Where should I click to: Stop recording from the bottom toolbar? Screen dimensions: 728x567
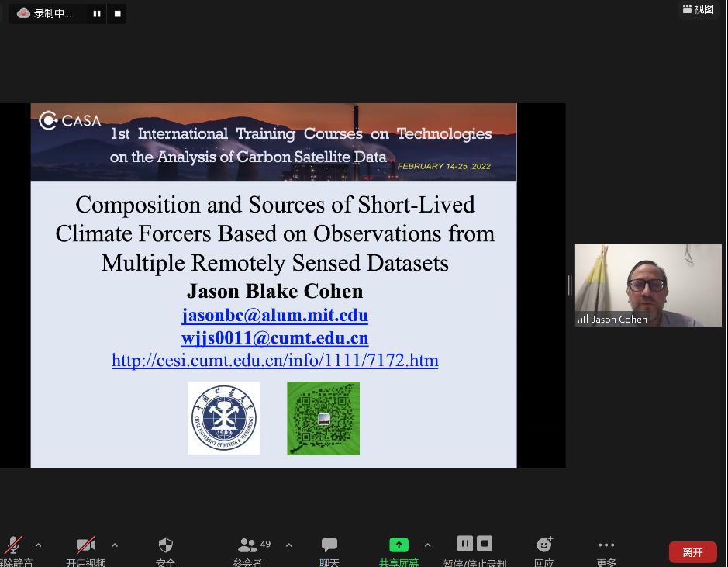coord(485,543)
